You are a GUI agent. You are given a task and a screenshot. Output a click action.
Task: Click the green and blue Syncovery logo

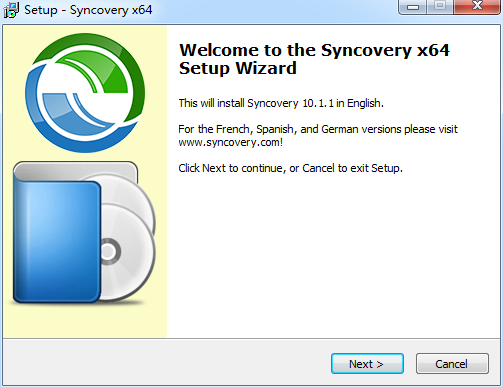(85, 93)
